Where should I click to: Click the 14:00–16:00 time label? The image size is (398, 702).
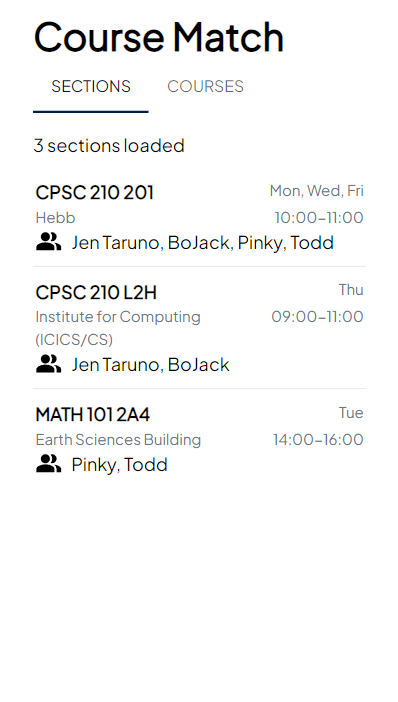click(x=318, y=440)
